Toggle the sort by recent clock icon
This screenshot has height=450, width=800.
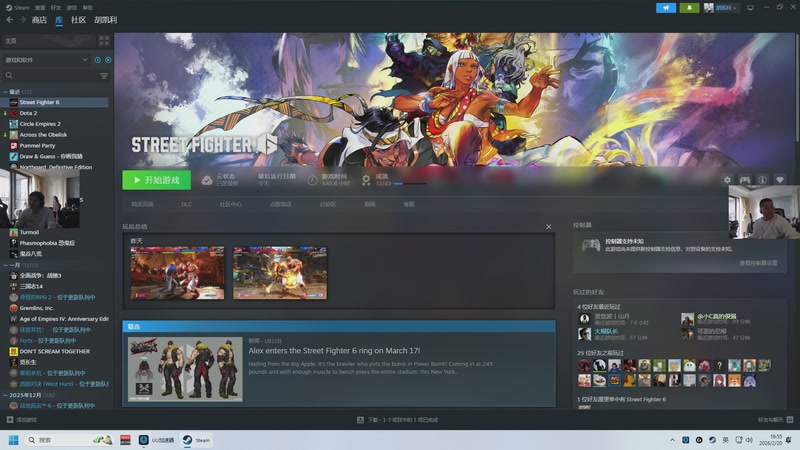[97, 60]
